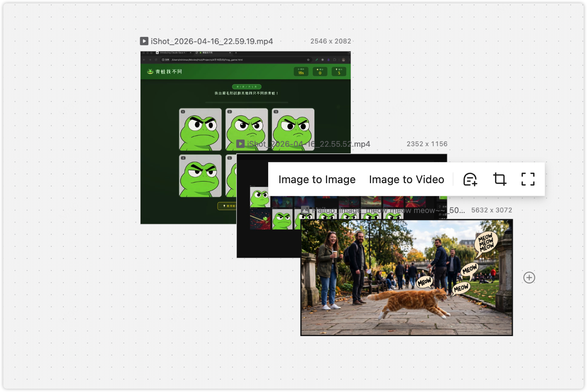587x392 pixels.
Task: Click the image icon beside the Hailuo_Image file name
Action: click(305, 210)
